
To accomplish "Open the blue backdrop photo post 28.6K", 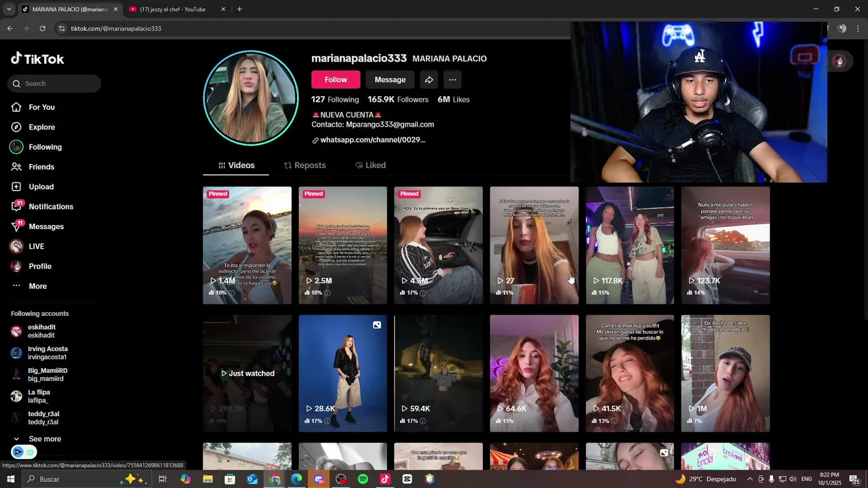I will (x=342, y=373).
